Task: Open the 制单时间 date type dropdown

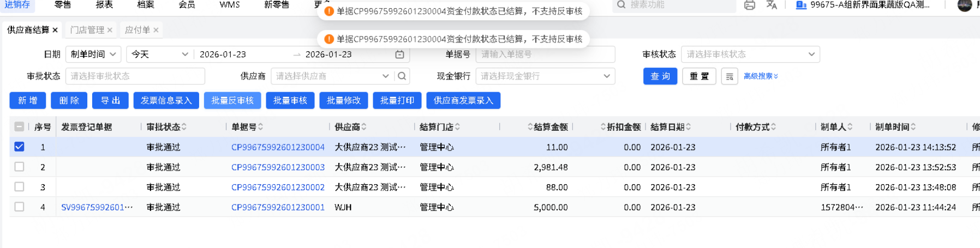Action: coord(93,55)
